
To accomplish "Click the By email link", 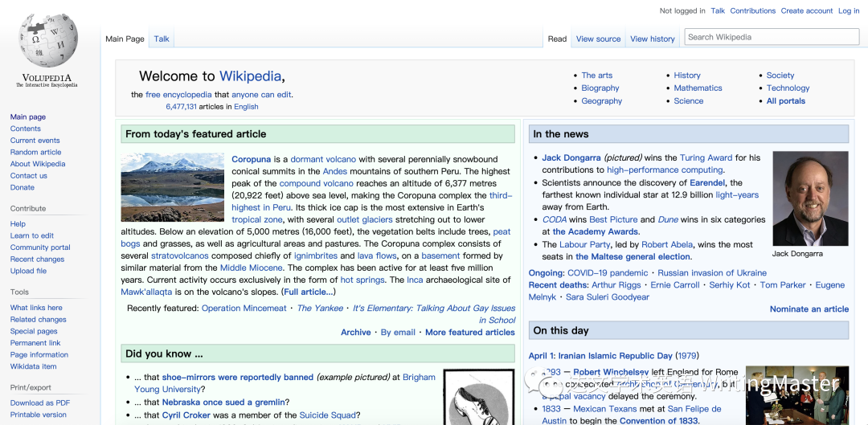I will pyautogui.click(x=398, y=333).
